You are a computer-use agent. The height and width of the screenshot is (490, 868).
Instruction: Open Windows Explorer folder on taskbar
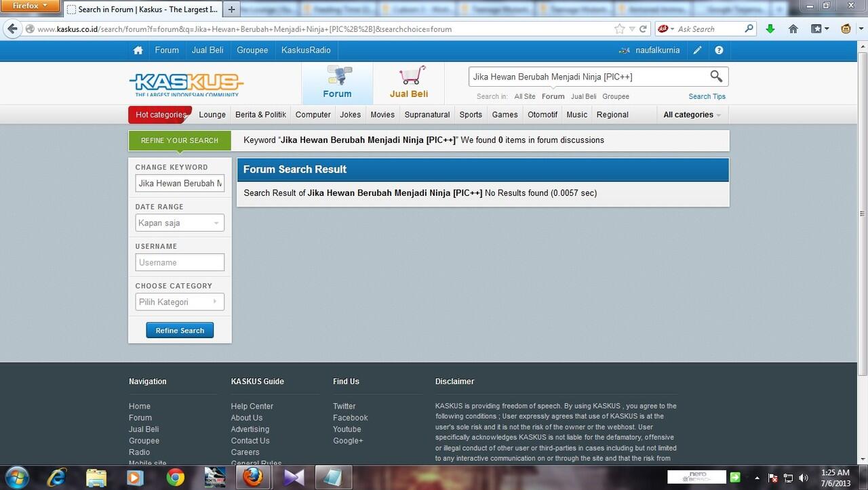click(x=96, y=477)
